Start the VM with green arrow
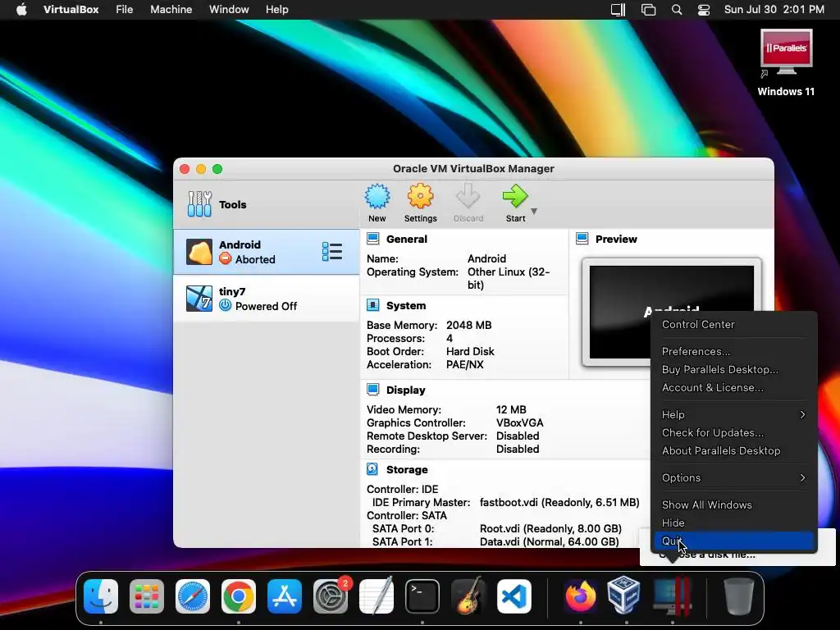840x630 pixels. click(x=515, y=196)
